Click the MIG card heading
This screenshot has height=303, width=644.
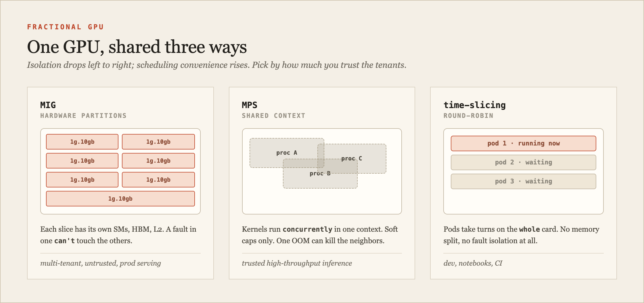[48, 105]
